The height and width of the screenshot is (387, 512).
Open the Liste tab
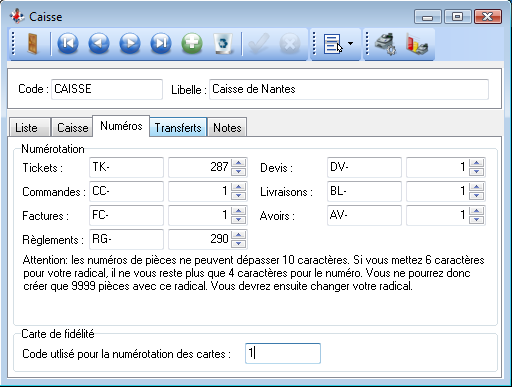(29, 128)
